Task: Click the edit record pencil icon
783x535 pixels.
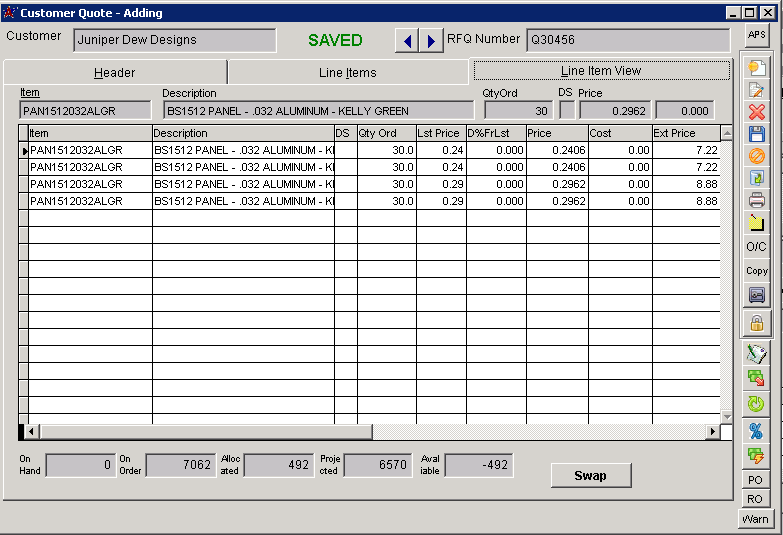Action: [756, 90]
